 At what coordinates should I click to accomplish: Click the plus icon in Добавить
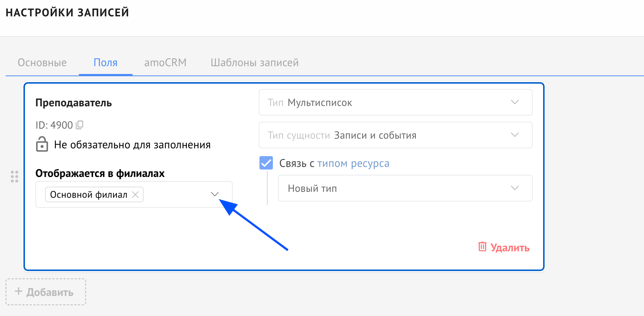[19, 291]
